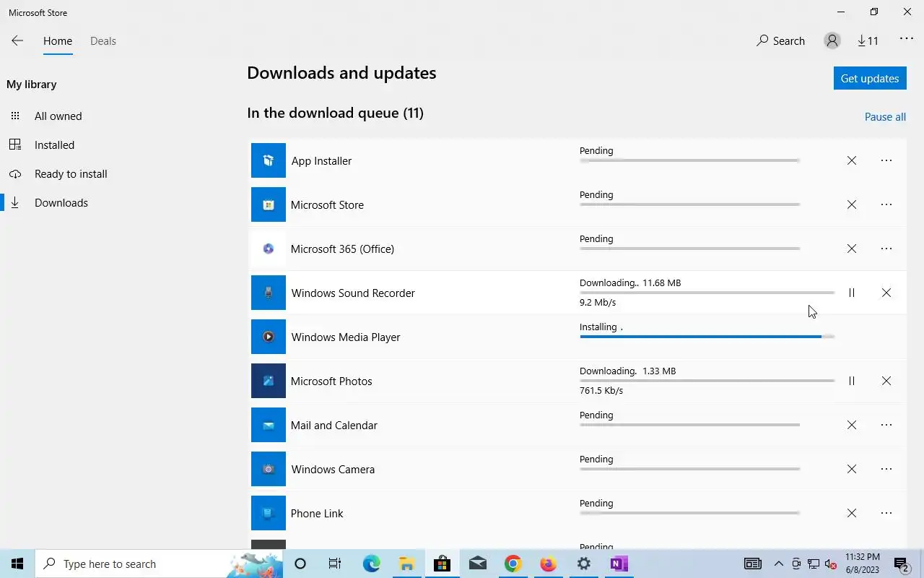Click the Windows Sound Recorder app name

tap(353, 293)
